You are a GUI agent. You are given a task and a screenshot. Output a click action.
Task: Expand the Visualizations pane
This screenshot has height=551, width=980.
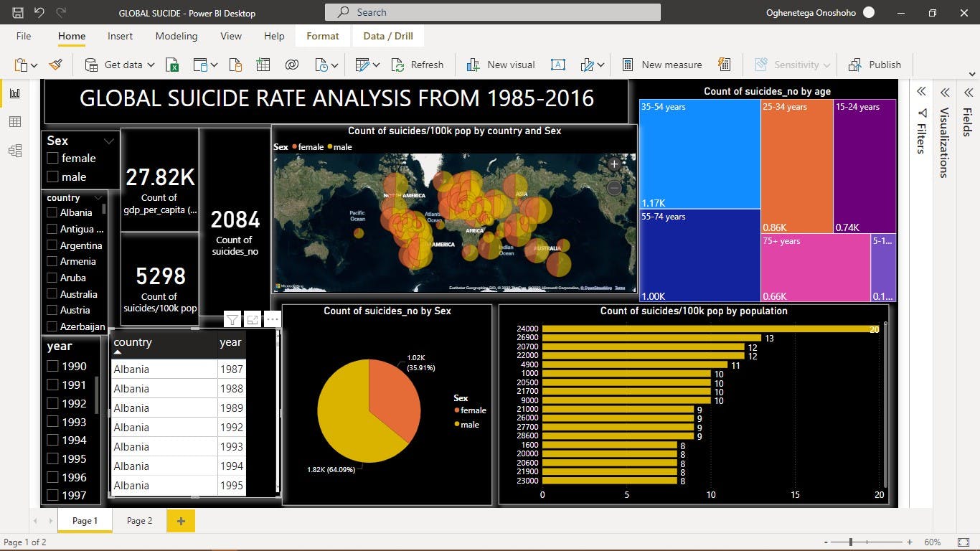[945, 92]
